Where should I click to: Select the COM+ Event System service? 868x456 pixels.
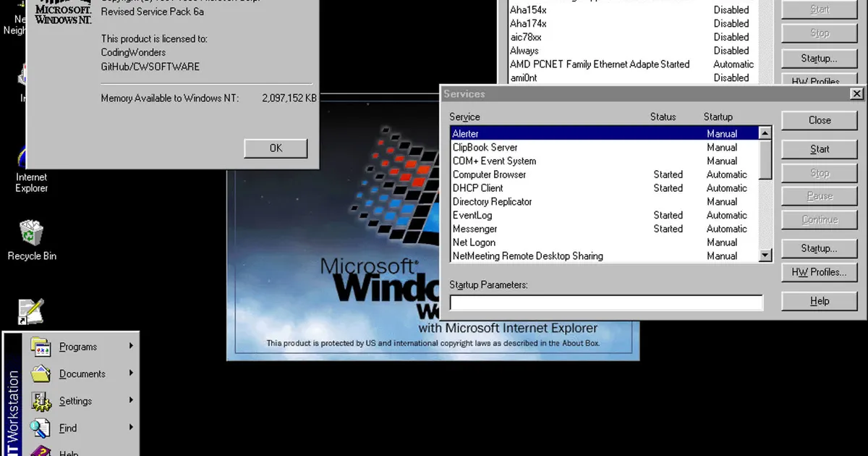point(604,161)
